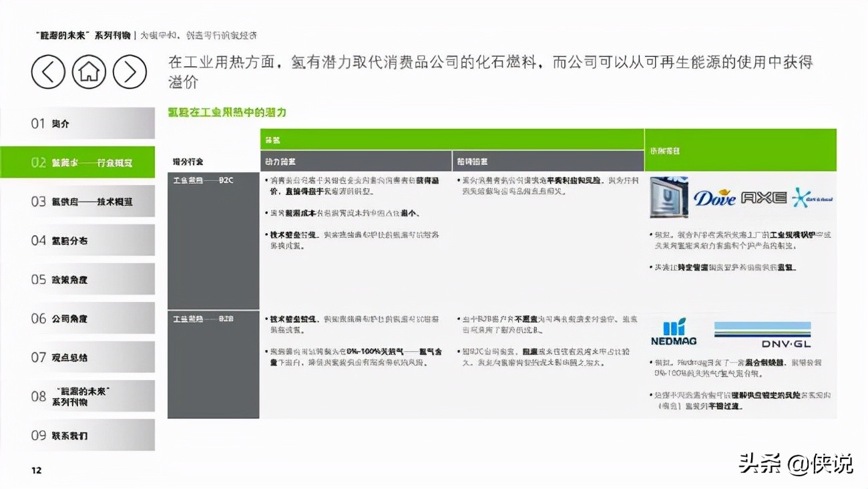Screen dimensions: 868x489
Task: Advance with the right arrow circle icon
Action: (x=130, y=72)
